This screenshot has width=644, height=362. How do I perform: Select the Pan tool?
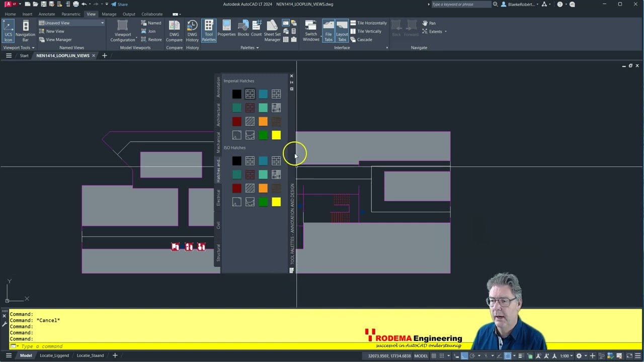429,23
